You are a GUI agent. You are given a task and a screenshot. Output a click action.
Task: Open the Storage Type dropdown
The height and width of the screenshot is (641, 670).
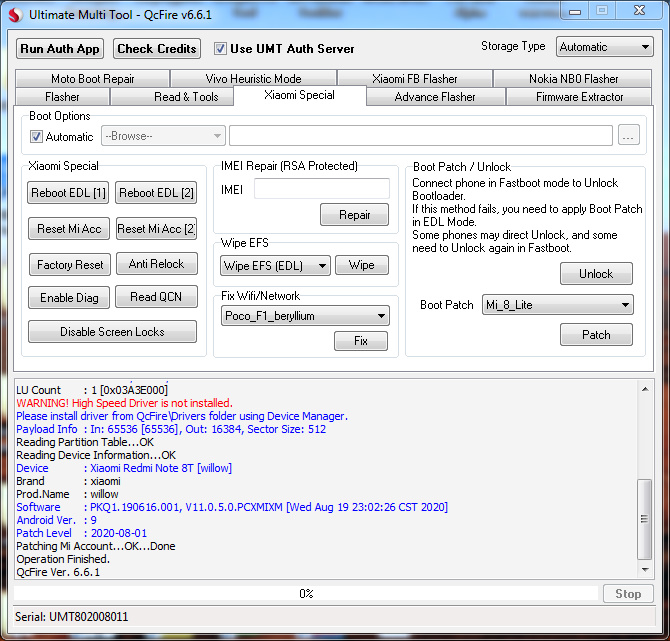pos(604,47)
